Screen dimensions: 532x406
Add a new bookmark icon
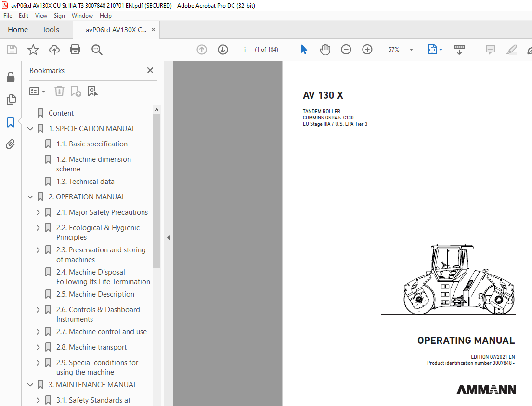click(x=76, y=91)
